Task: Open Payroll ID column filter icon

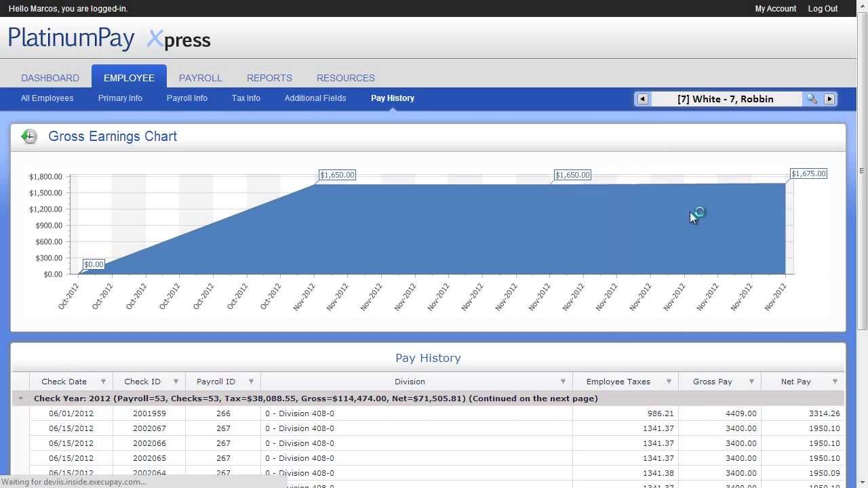Action: pos(251,382)
